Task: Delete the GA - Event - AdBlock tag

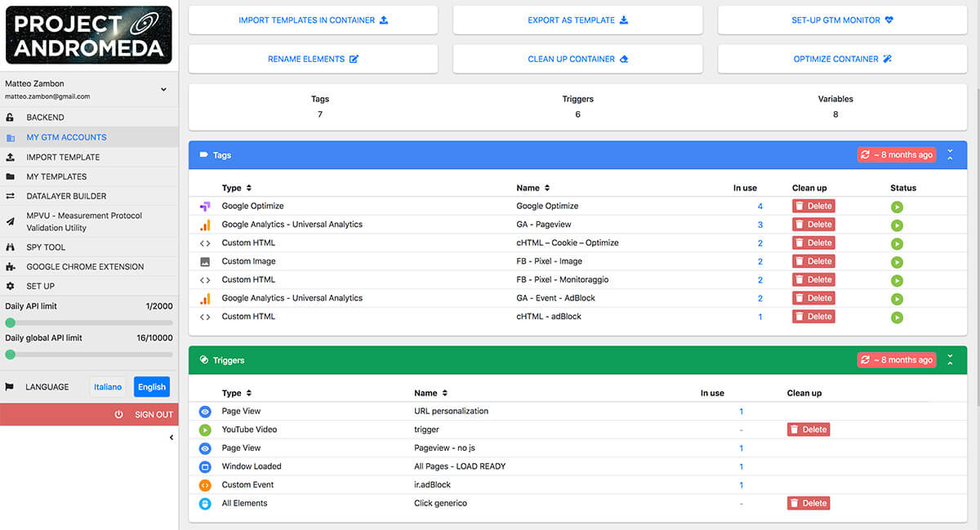Action: [813, 298]
